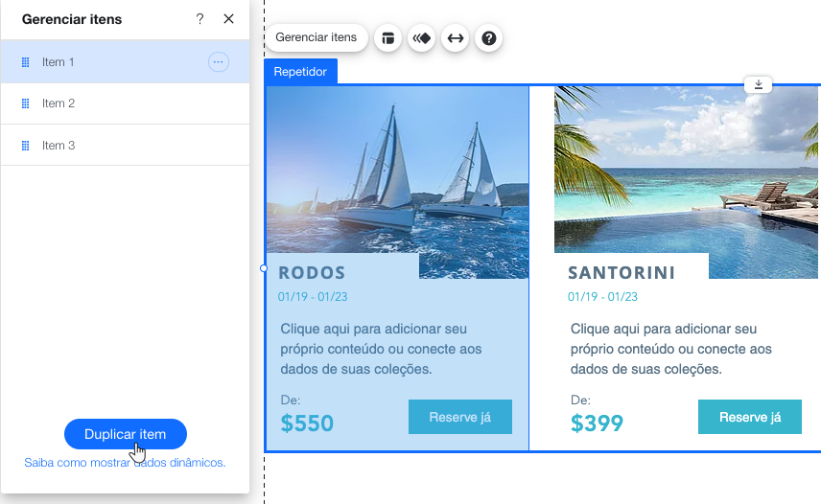Select the Repetidor label tab

click(x=300, y=72)
